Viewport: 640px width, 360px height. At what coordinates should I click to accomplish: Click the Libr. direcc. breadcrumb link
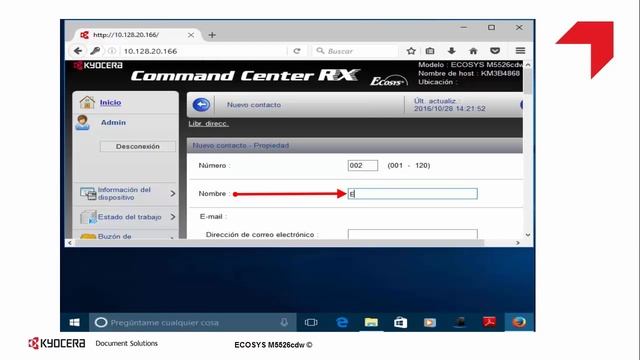point(209,124)
